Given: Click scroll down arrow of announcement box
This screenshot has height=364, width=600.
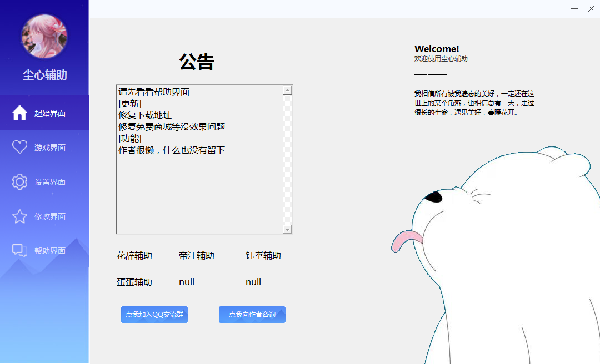Looking at the screenshot, I should (x=287, y=229).
